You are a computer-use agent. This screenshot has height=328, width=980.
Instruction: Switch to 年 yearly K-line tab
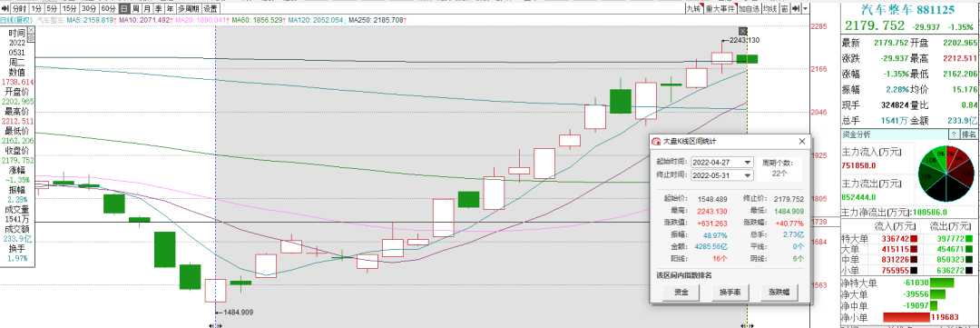tap(171, 9)
